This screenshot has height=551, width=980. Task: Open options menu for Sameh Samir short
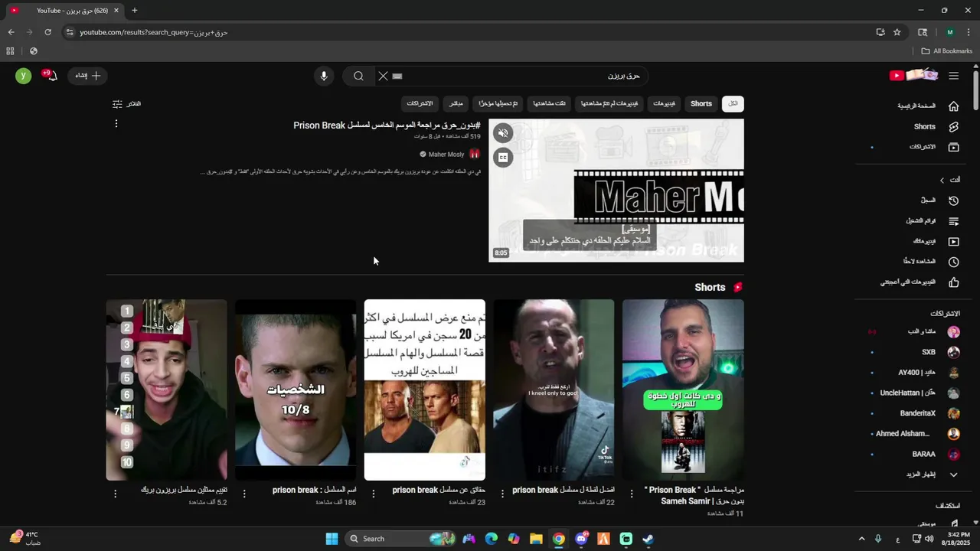(632, 494)
